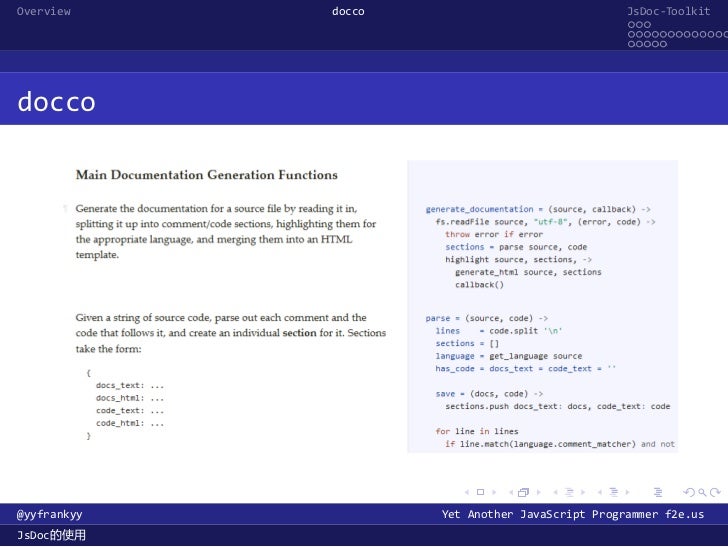Viewport: 728px width, 547px height.
Task: Click the 'docs_text: ...' line
Action: [x=130, y=385]
